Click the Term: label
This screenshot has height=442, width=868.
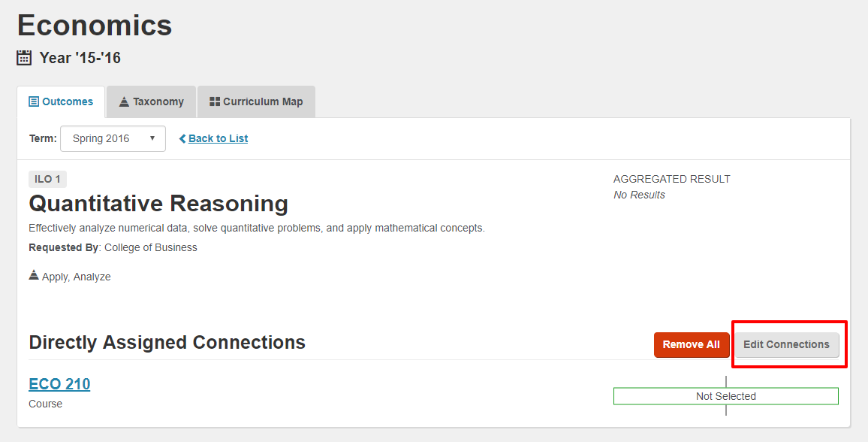coord(44,138)
